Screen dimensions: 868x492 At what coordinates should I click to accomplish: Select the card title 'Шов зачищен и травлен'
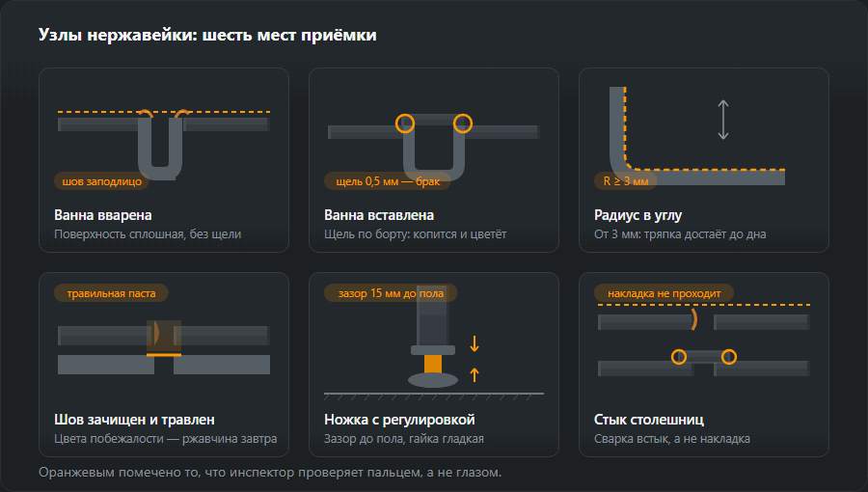(134, 420)
